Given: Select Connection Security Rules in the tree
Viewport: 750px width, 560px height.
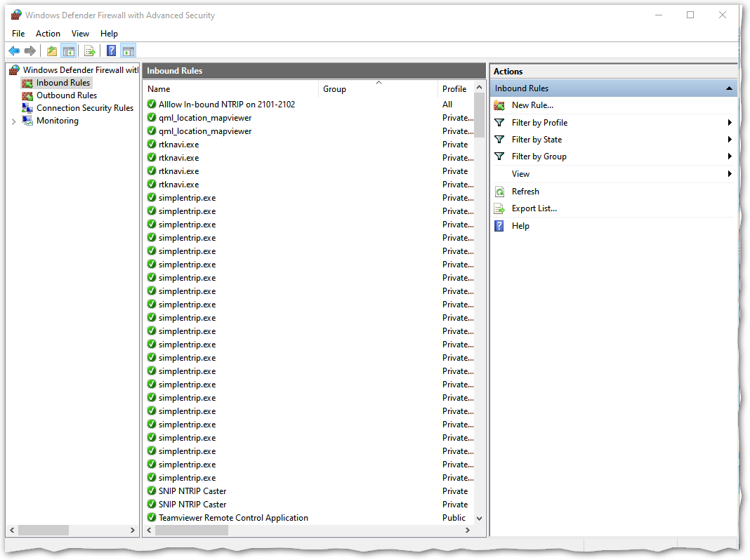Looking at the screenshot, I should (x=85, y=108).
